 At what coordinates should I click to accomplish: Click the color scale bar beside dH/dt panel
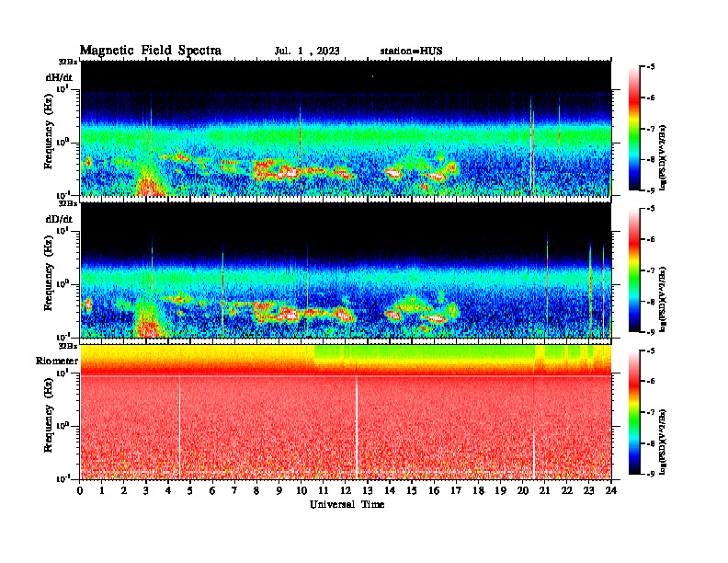633,129
